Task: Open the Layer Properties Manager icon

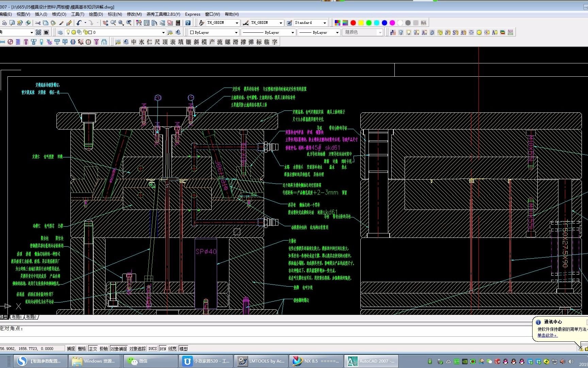Action: click(x=60, y=32)
